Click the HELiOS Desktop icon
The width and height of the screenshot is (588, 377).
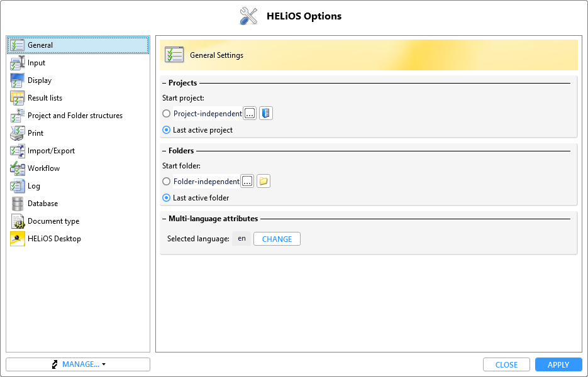coord(17,239)
